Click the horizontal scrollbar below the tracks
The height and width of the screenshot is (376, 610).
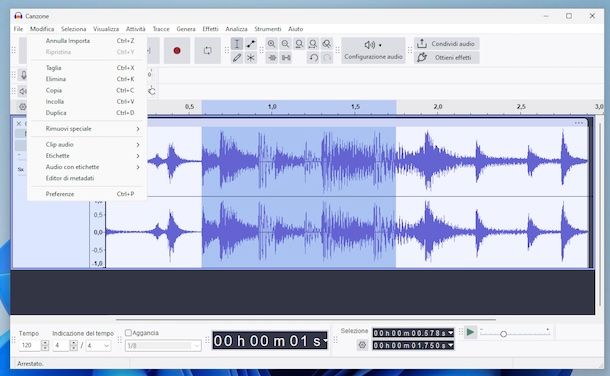pyautogui.click(x=305, y=320)
